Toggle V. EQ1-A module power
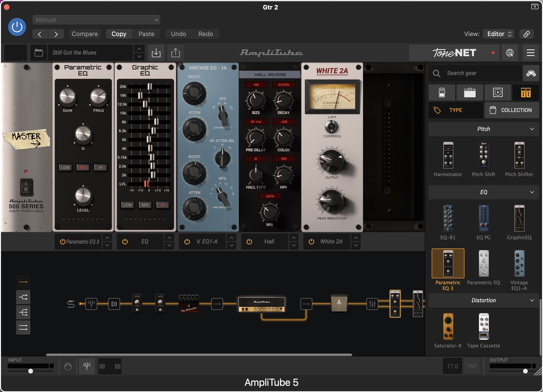 coord(187,242)
